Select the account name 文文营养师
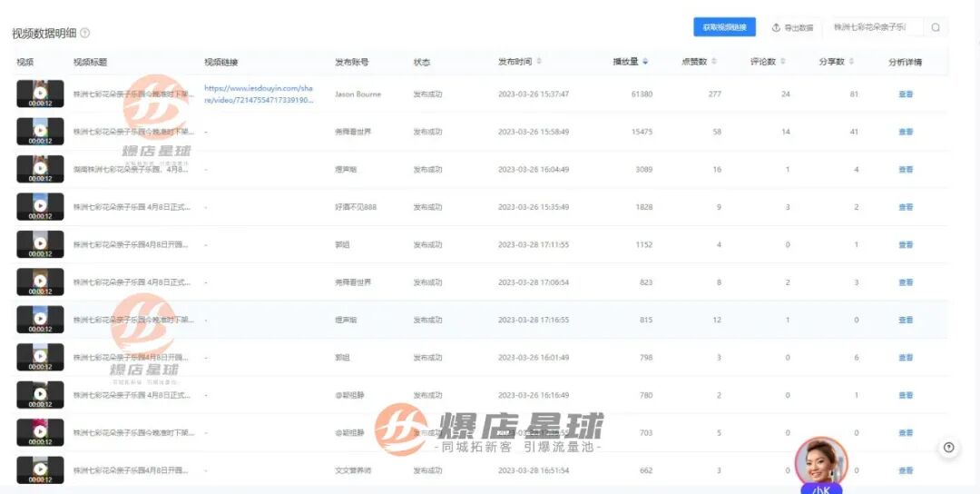 point(353,470)
